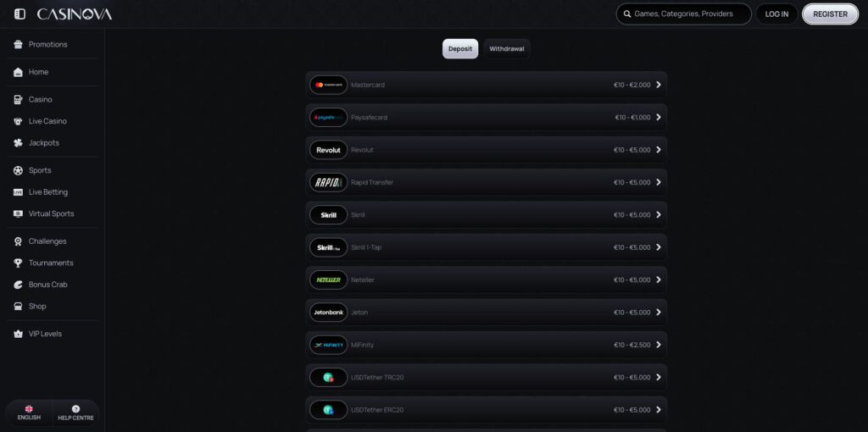Open the Tournaments sidebar item
This screenshot has width=868, height=432.
click(52, 263)
